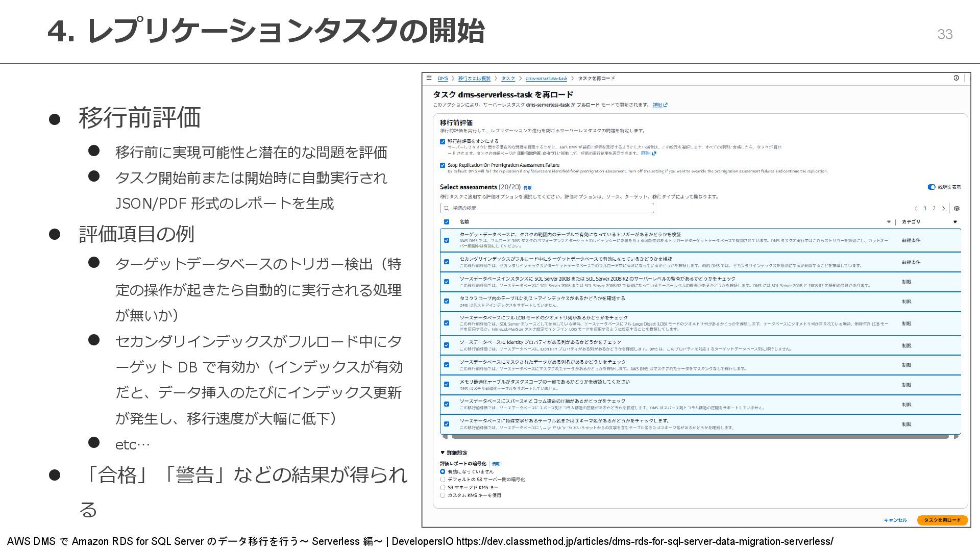Image resolution: width=980 pixels, height=551 pixels.
Task: Go to previous assessments page arrow
Action: 916,208
